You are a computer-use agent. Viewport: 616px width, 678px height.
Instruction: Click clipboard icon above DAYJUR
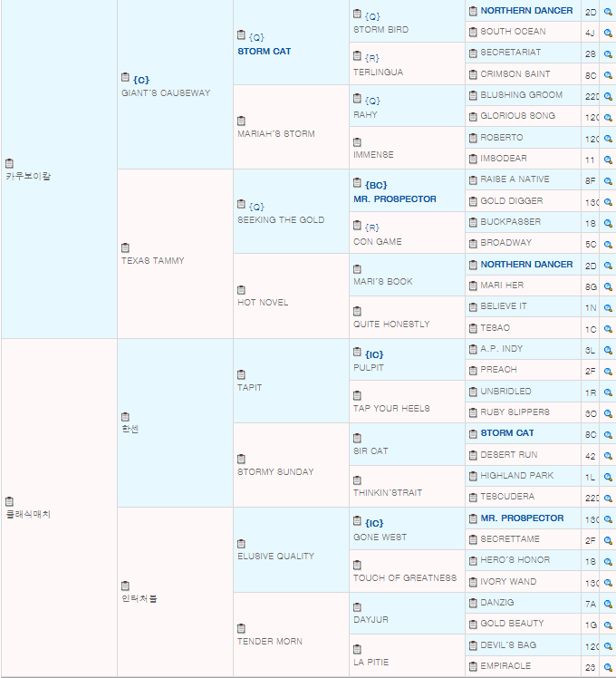point(357,607)
